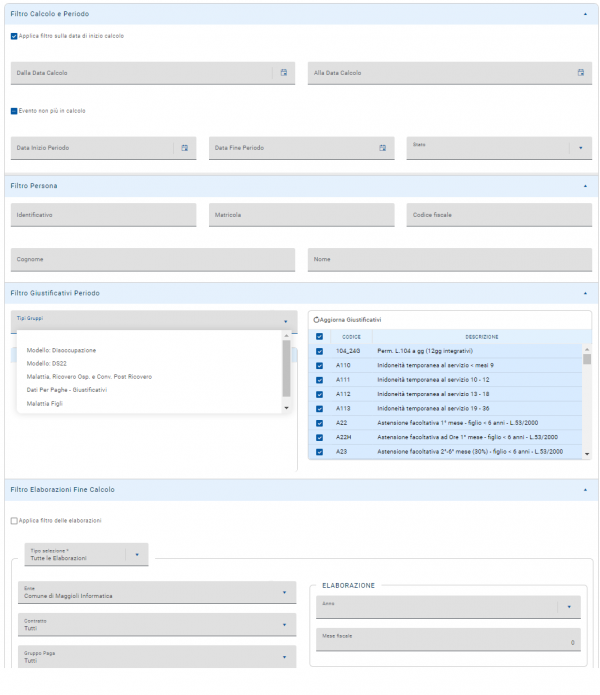Expand the Ente dropdown list
This screenshot has width=600, height=695.
pos(284,593)
